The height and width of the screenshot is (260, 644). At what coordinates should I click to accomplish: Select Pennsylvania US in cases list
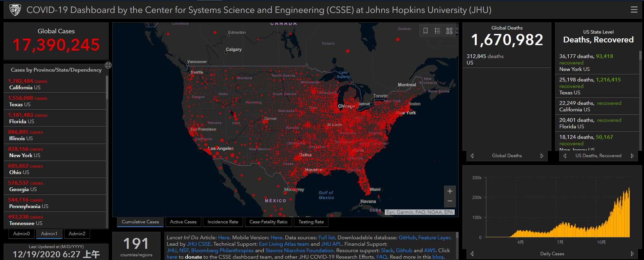coord(55,203)
